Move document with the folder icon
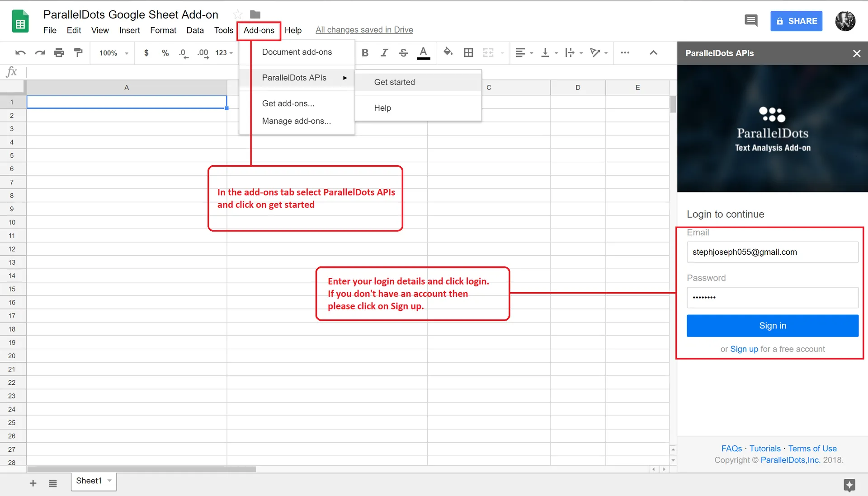 (255, 14)
